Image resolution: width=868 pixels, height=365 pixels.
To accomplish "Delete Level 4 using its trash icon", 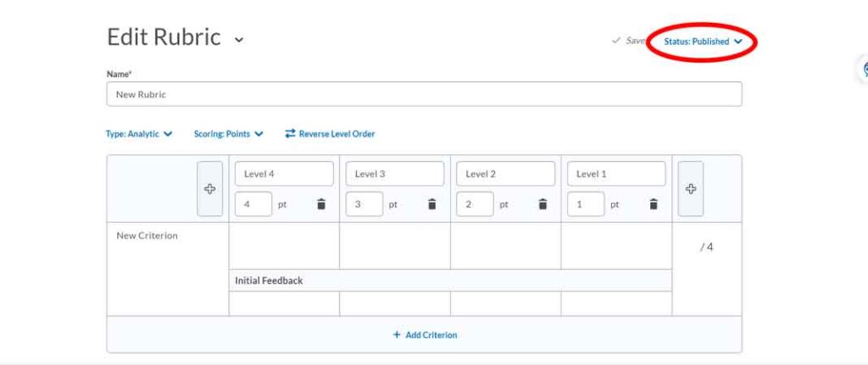I will (321, 204).
